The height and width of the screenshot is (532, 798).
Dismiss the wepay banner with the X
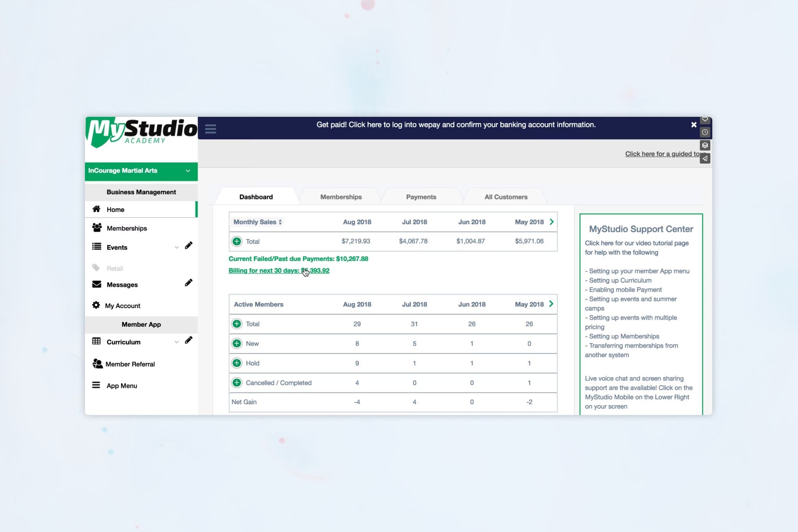694,125
